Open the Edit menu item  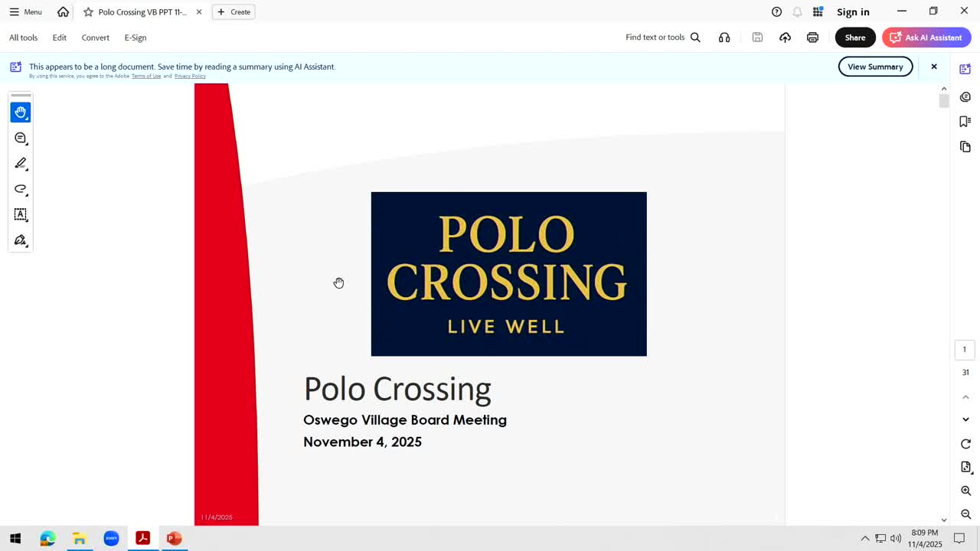tap(60, 37)
